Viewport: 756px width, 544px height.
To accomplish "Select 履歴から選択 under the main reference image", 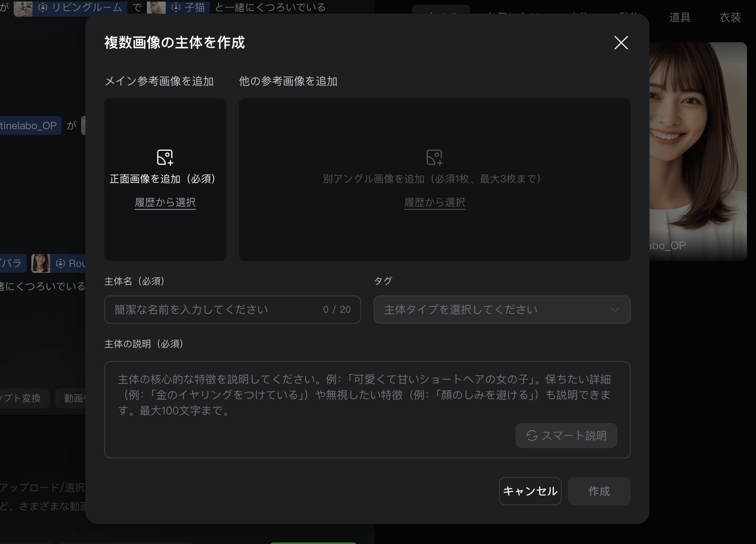I will pyautogui.click(x=165, y=203).
